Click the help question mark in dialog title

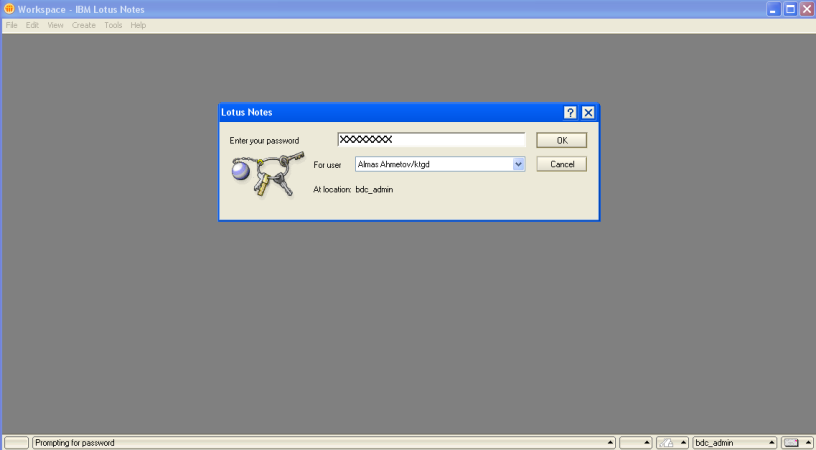click(x=570, y=112)
